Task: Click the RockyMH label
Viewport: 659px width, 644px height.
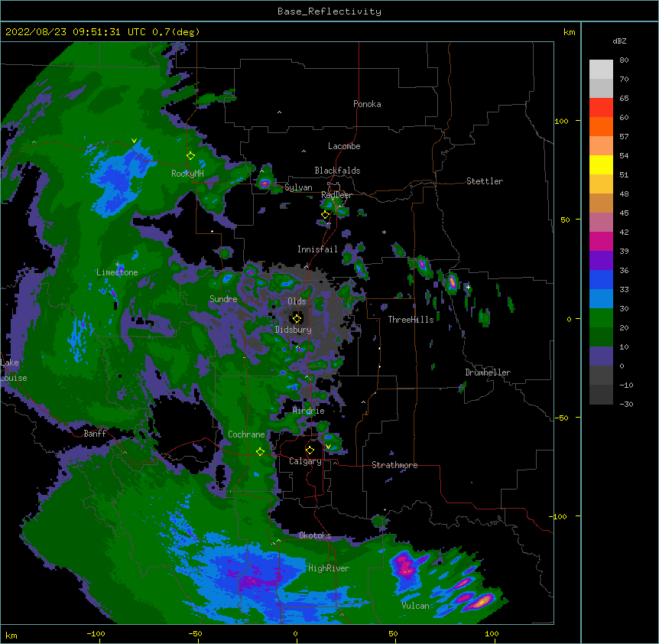Action: click(x=187, y=174)
